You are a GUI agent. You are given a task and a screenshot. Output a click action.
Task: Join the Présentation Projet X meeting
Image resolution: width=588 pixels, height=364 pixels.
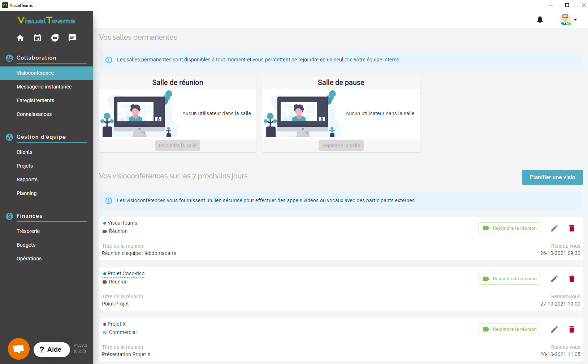pos(509,329)
